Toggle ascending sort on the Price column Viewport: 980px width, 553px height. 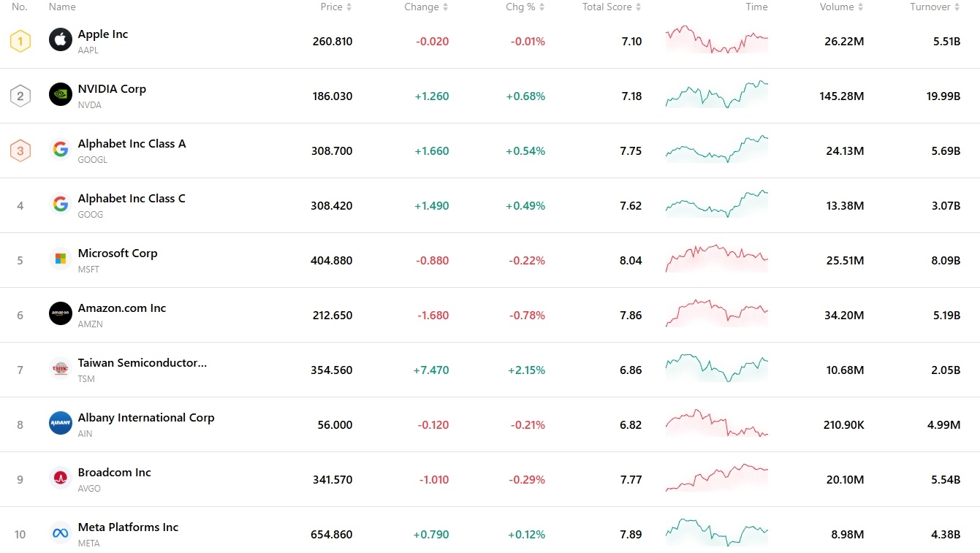(348, 7)
